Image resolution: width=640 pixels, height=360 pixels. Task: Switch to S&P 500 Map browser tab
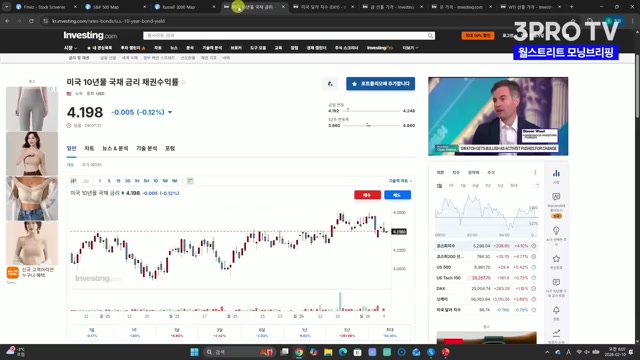coord(113,7)
